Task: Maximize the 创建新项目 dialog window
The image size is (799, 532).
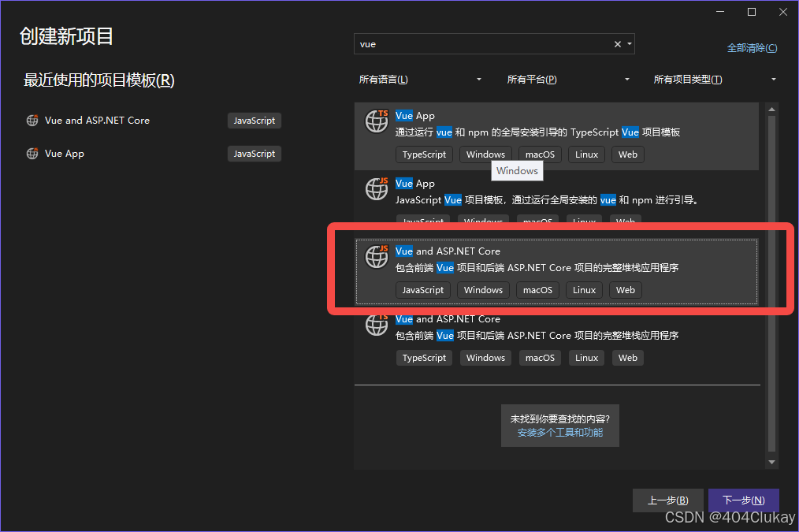Action: pos(752,12)
